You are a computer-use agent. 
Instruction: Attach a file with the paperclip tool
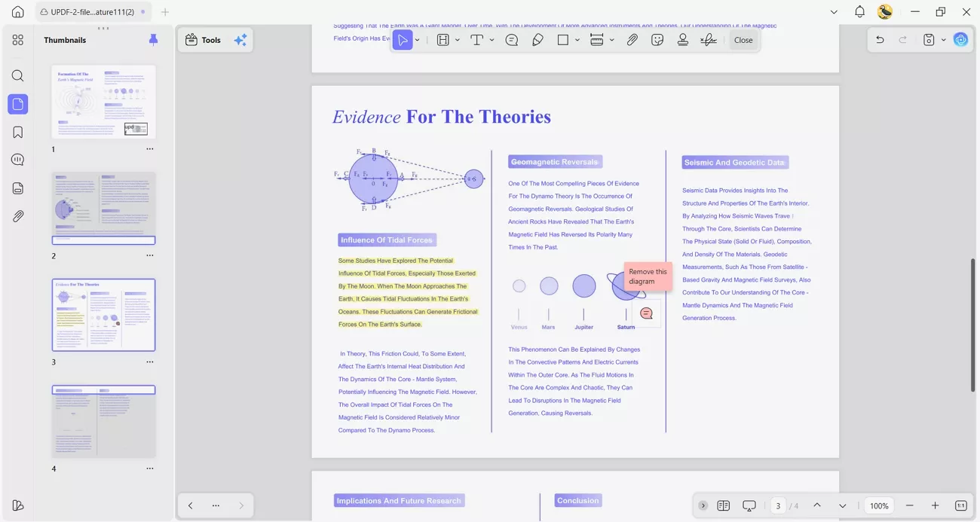632,39
